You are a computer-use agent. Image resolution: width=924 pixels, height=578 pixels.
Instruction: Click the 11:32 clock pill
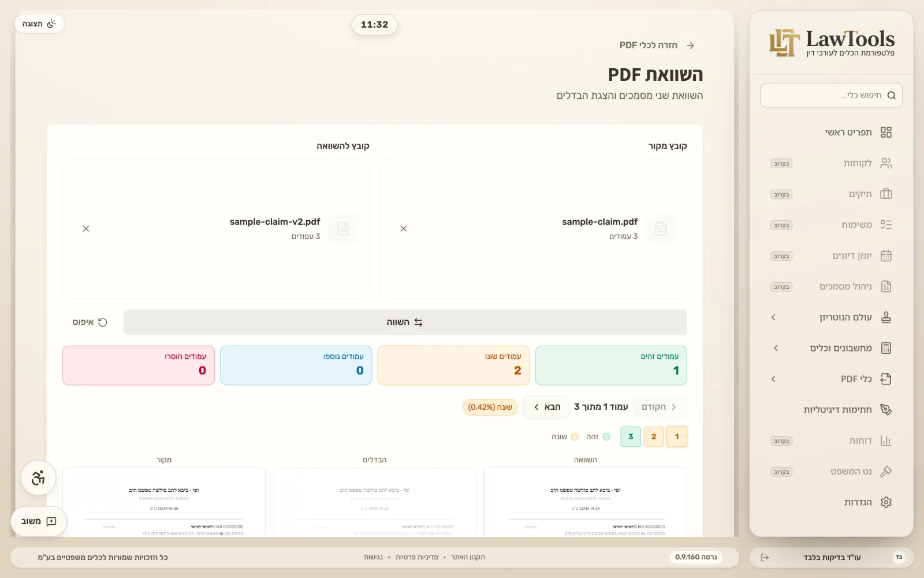374,25
